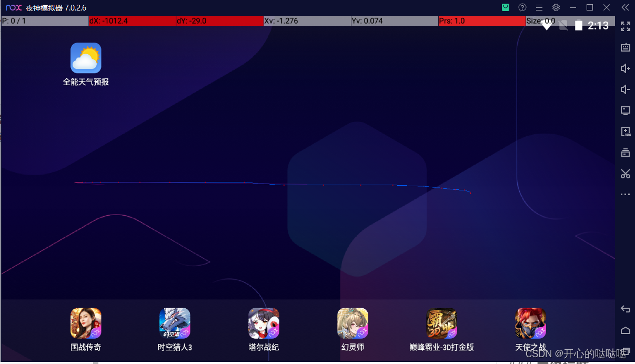Minimize the Nox emulator window

573,7
